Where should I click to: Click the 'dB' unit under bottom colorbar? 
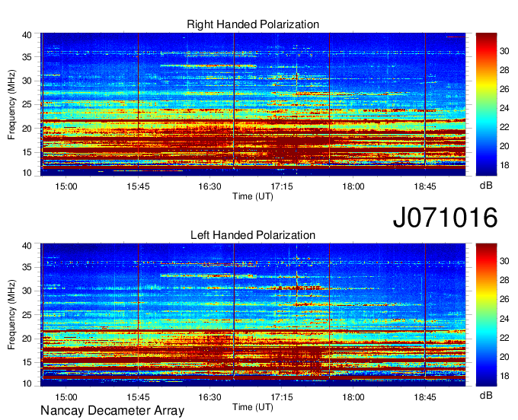point(486,396)
